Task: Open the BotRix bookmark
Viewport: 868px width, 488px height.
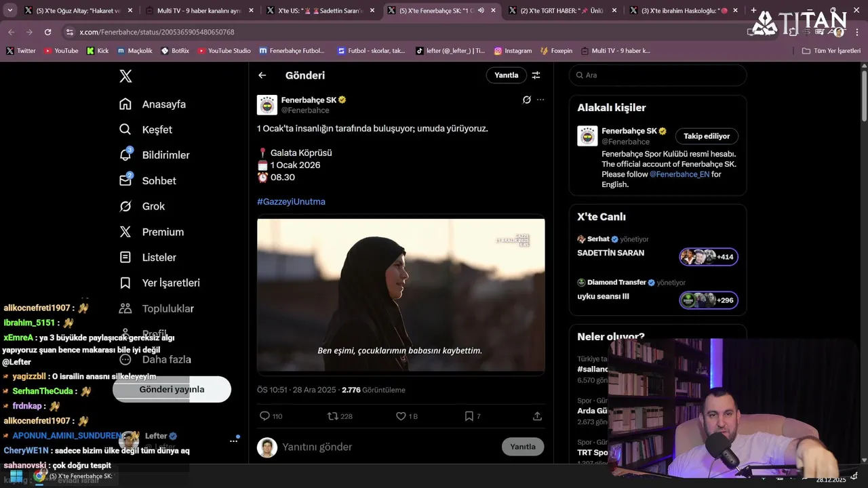Action: coord(175,51)
